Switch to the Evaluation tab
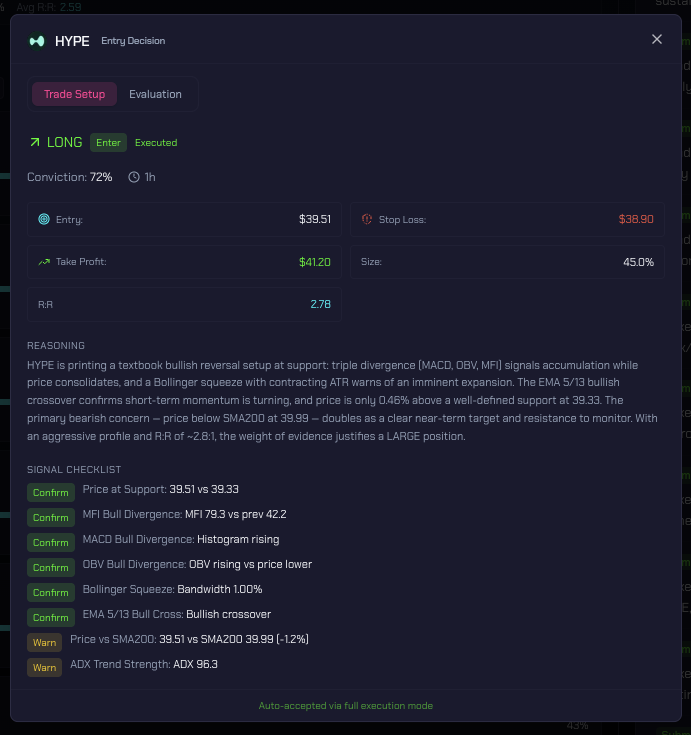Screen dimensions: 691x735 pyautogui.click(x=155, y=94)
